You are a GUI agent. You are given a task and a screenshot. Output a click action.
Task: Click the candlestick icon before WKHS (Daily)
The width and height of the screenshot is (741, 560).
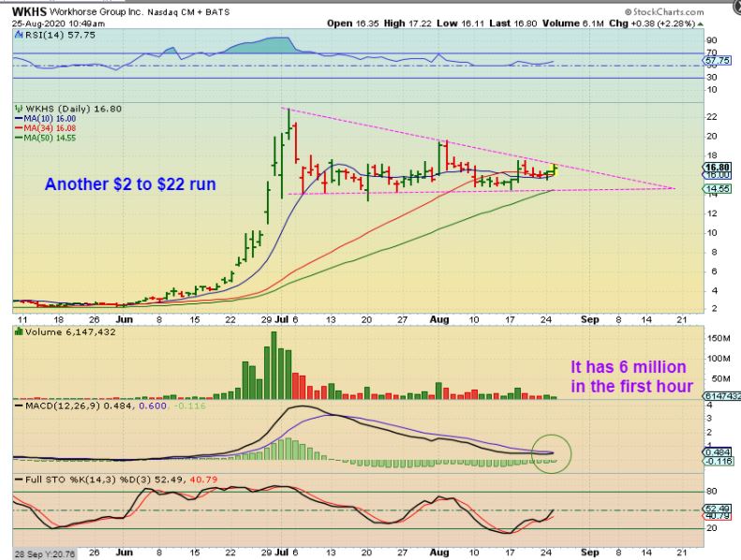point(19,109)
